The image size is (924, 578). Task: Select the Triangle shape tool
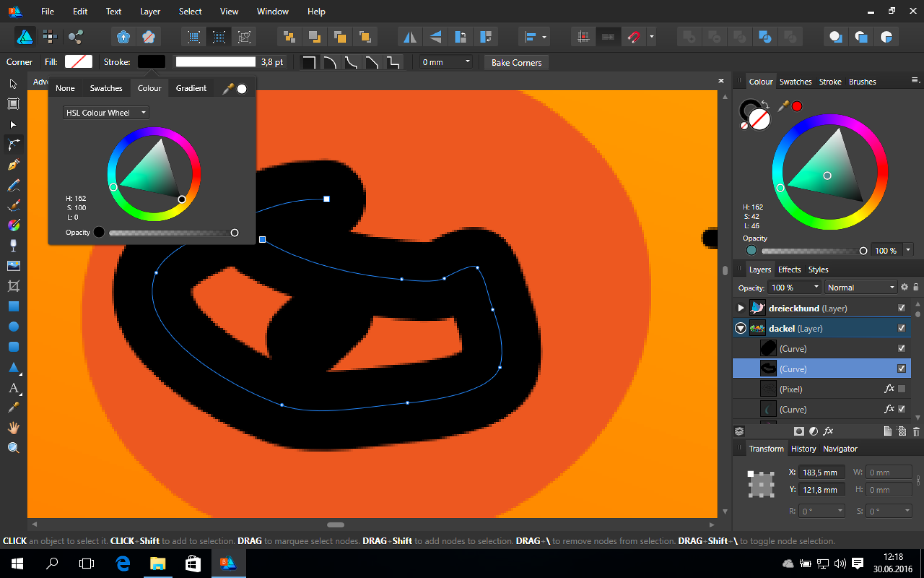pyautogui.click(x=13, y=367)
